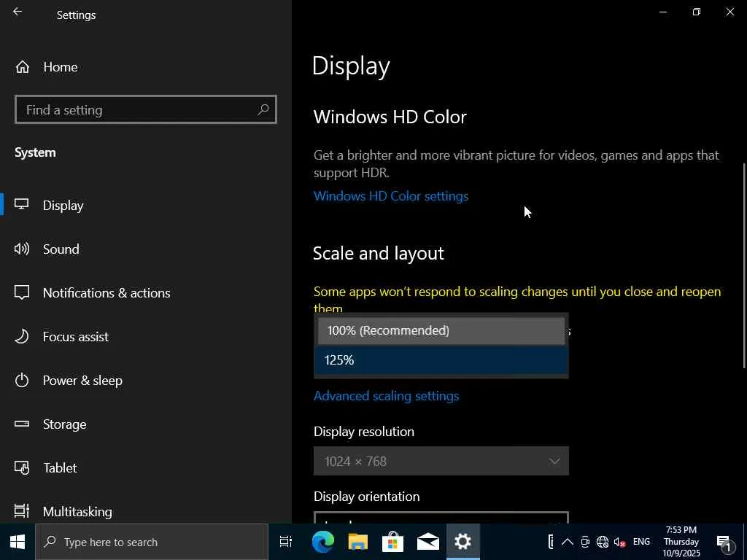
Task: Click the Settings page vertical scrollbar
Action: (x=744, y=265)
